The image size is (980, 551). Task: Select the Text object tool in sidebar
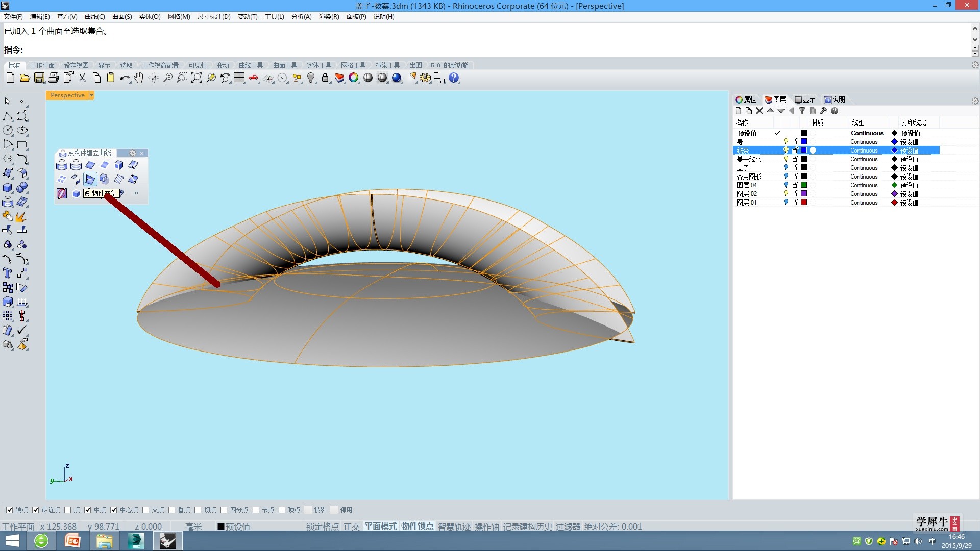click(x=8, y=273)
